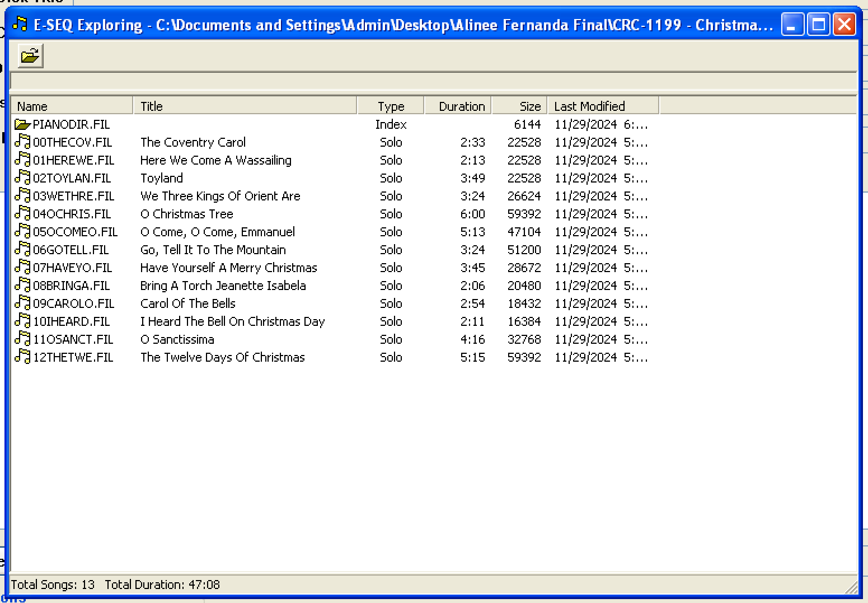
Task: Click the title I Heard The Bell On Christmas Day
Action: (x=233, y=321)
